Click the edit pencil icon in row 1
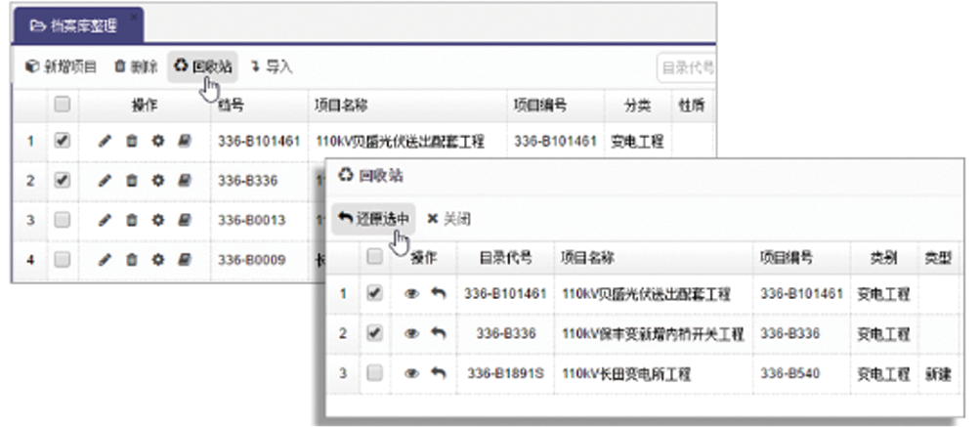This screenshot has height=427, width=980. pyautogui.click(x=106, y=141)
